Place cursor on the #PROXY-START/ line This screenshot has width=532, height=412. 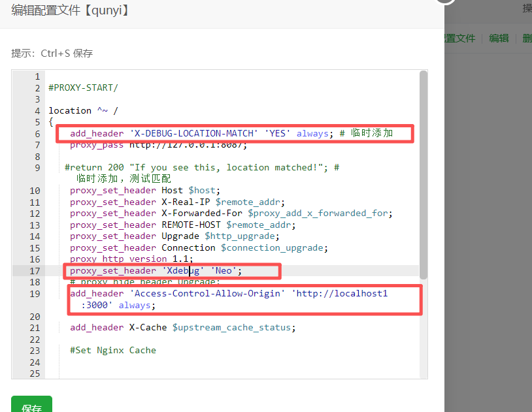[x=83, y=88]
